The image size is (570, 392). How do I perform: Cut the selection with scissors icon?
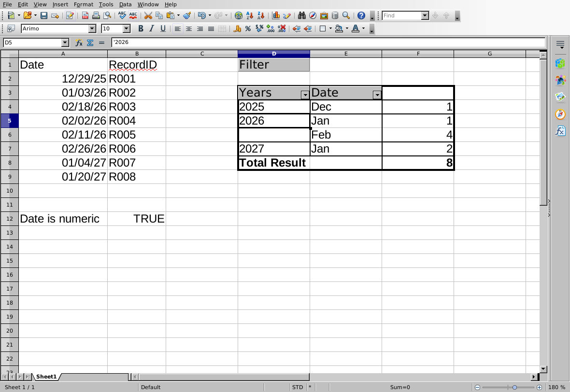148,15
